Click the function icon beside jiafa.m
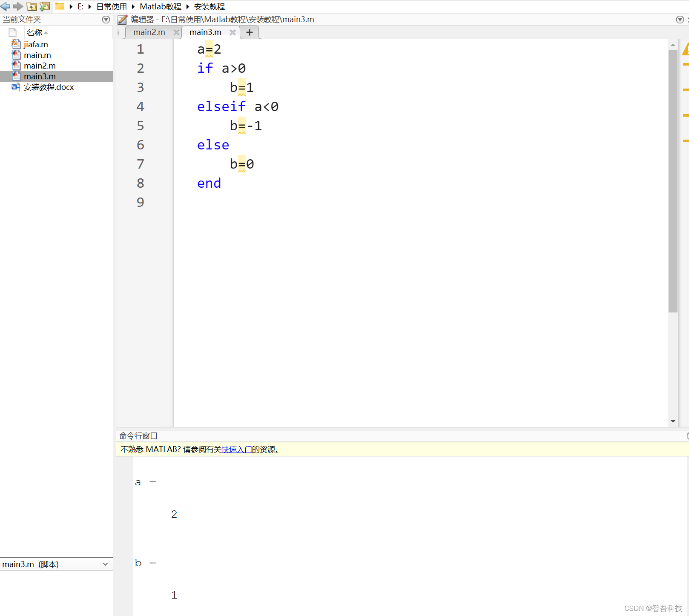 click(16, 44)
